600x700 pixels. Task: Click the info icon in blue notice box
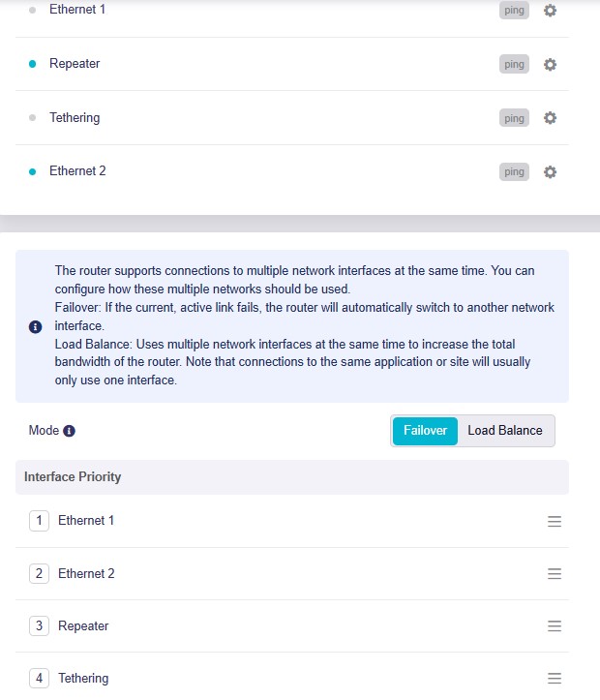pyautogui.click(x=35, y=327)
